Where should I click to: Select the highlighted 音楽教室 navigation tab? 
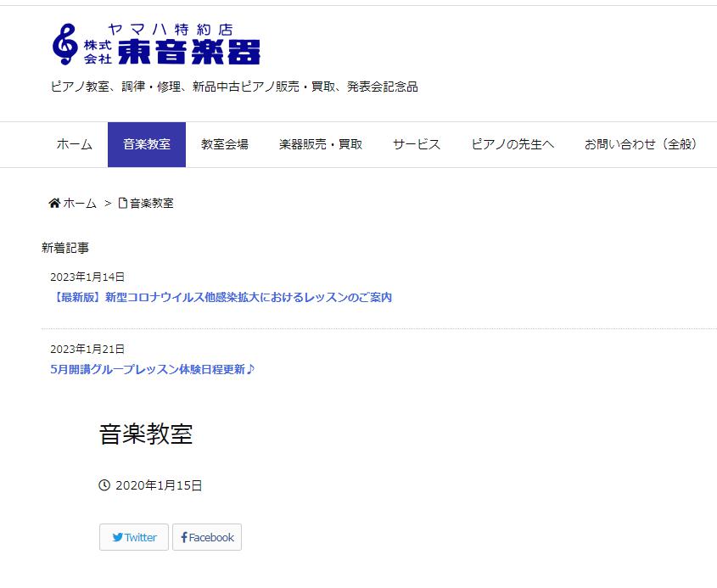[147, 144]
